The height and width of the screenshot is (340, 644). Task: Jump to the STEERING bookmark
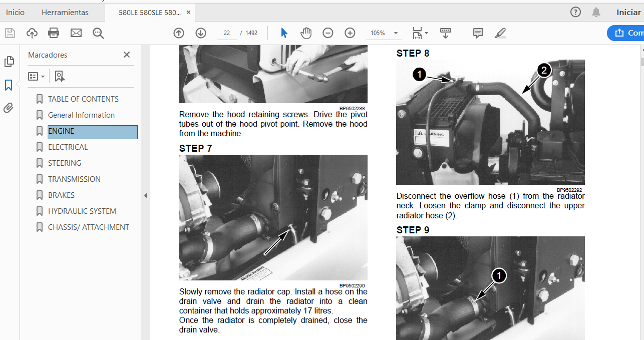pos(65,163)
